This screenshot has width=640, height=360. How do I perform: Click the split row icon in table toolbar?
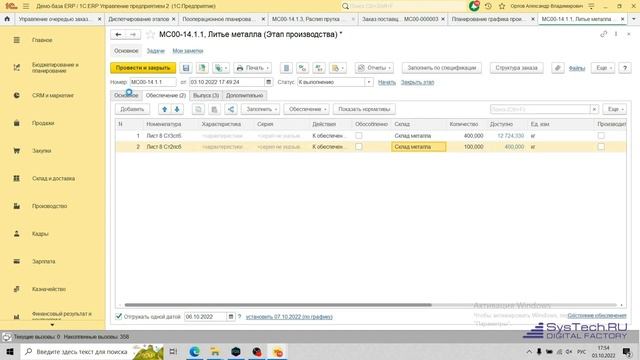(x=231, y=109)
